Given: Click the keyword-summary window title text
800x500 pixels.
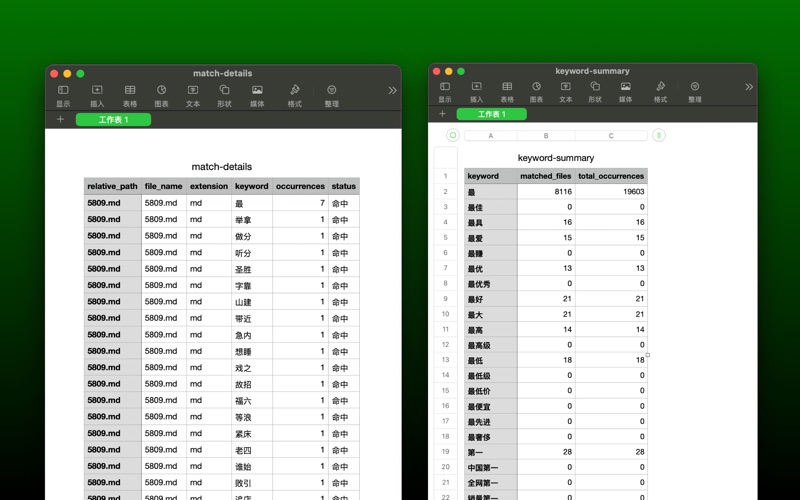Looking at the screenshot, I should [592, 71].
